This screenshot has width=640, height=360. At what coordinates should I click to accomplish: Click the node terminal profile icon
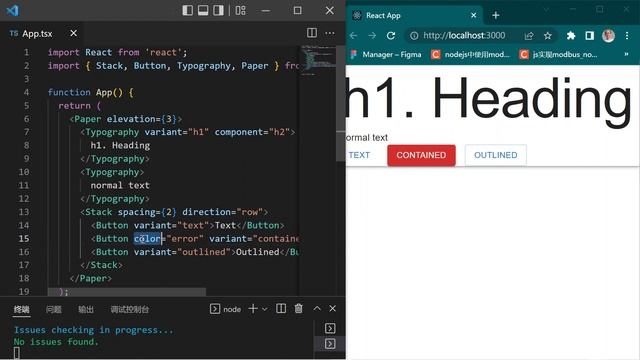pyautogui.click(x=215, y=309)
